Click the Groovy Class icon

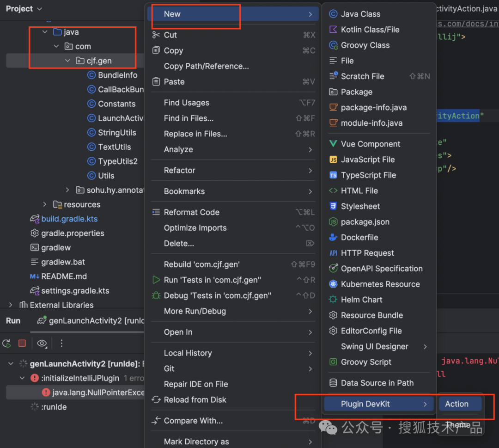tap(333, 45)
